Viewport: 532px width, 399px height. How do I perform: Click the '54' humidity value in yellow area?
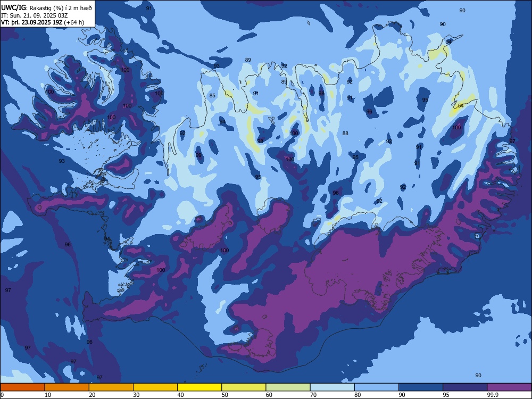point(461,105)
